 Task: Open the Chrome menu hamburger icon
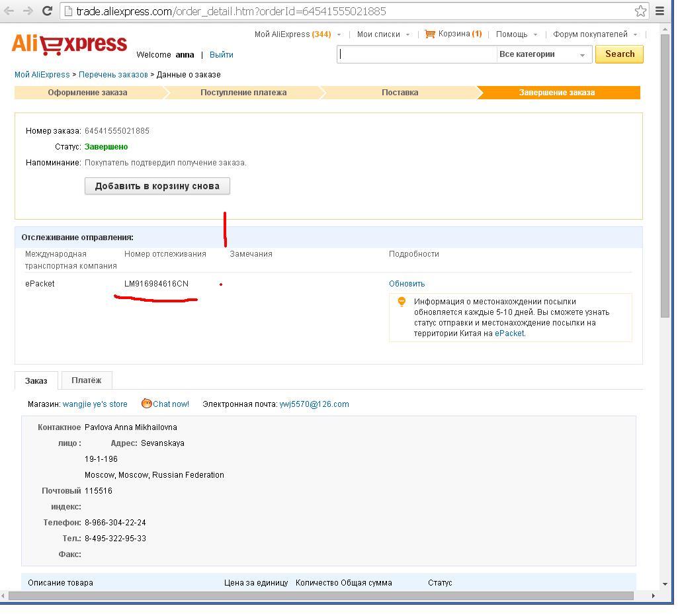[659, 11]
